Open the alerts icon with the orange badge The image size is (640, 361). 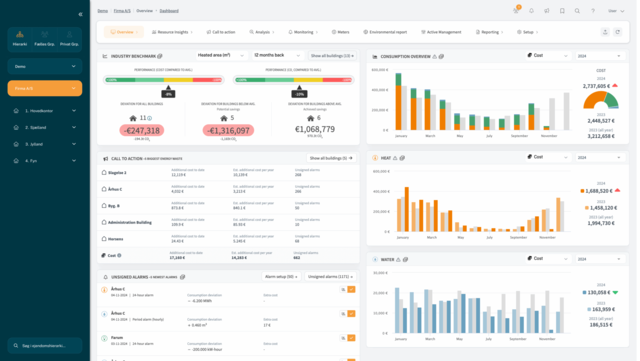(516, 10)
